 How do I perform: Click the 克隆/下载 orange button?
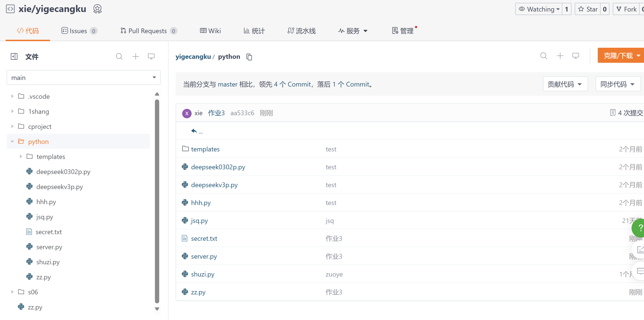tap(619, 55)
